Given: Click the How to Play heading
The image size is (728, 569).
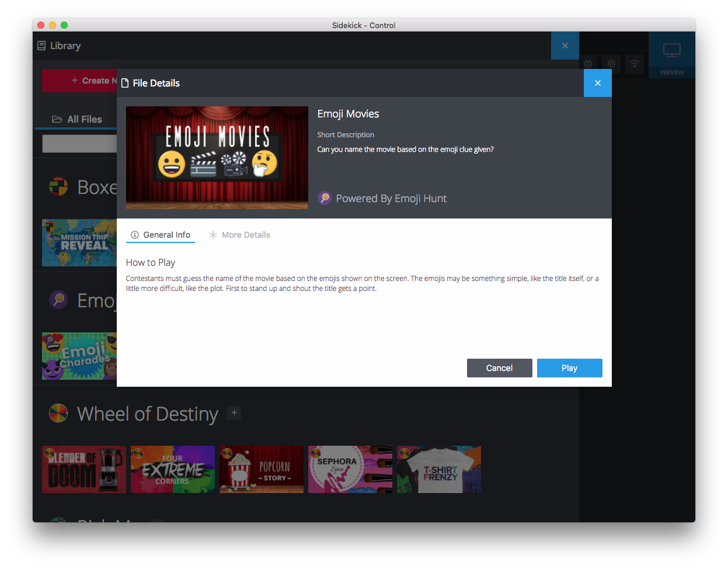Looking at the screenshot, I should [x=151, y=263].
